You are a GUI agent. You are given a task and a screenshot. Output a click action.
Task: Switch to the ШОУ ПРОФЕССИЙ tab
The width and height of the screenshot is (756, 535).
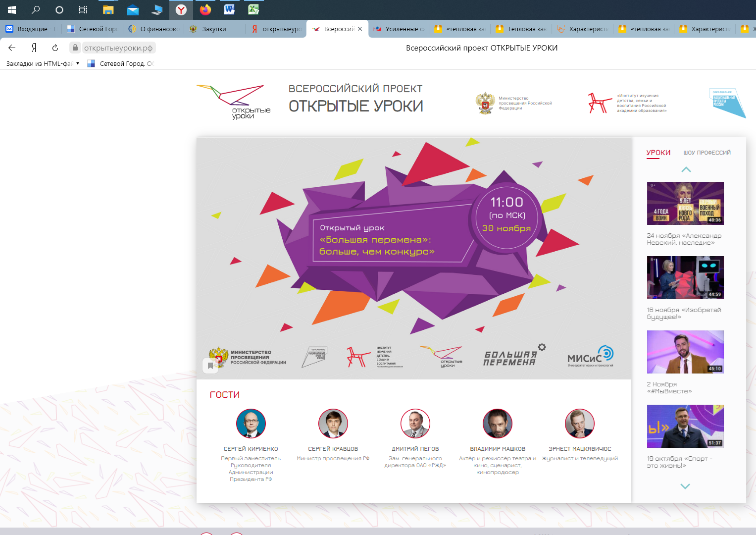[706, 153]
